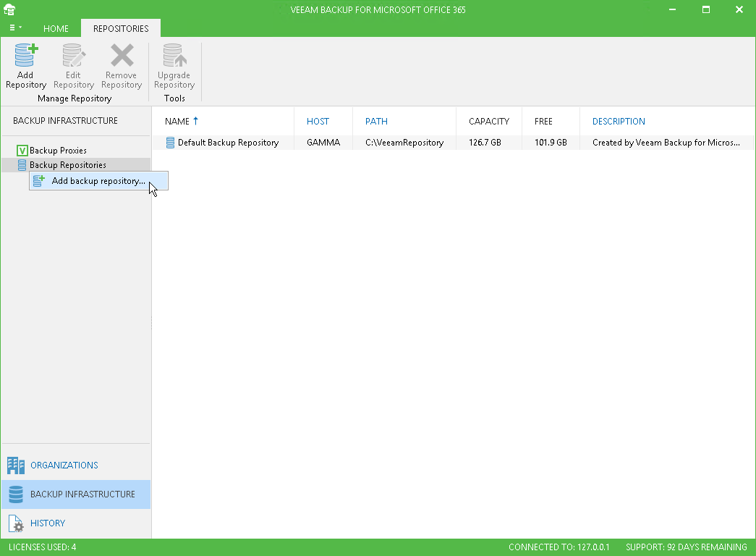Image resolution: width=756 pixels, height=556 pixels.
Task: Click the Add Repository ribbon icon
Action: [x=26, y=55]
